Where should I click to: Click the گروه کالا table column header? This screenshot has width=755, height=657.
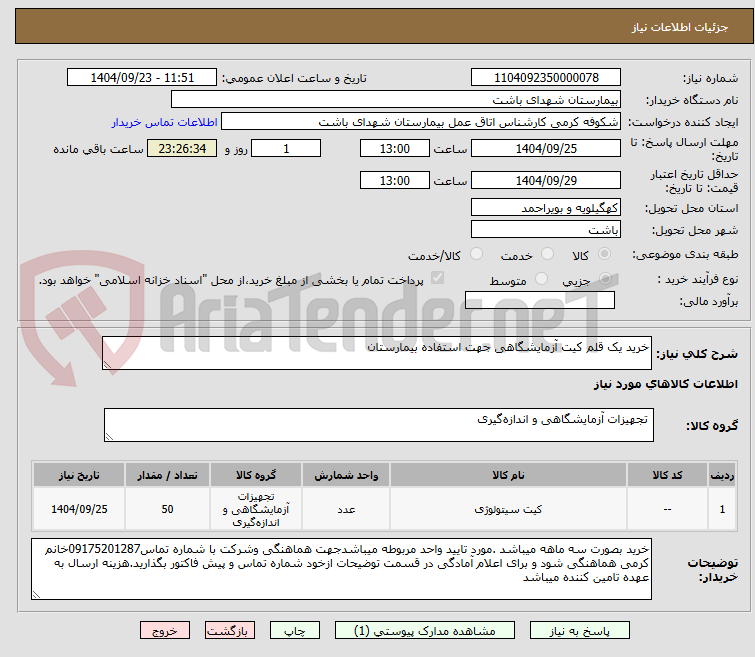[x=256, y=475]
